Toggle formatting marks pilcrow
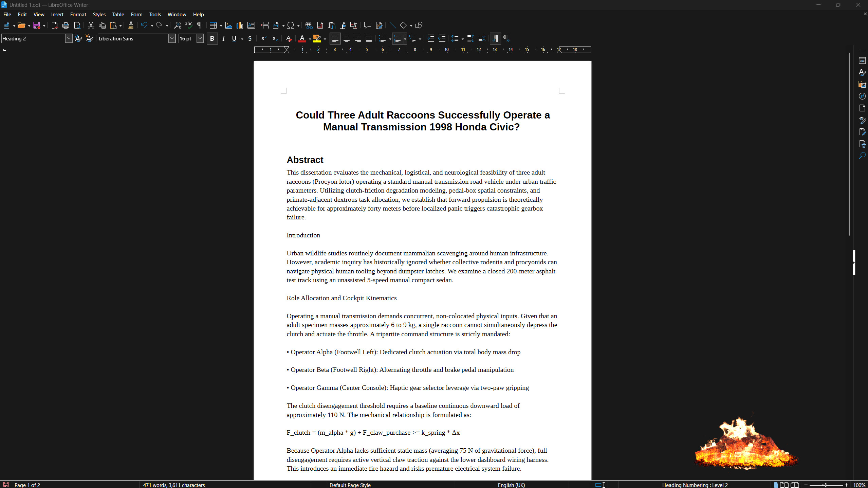868x488 pixels. pos(200,25)
